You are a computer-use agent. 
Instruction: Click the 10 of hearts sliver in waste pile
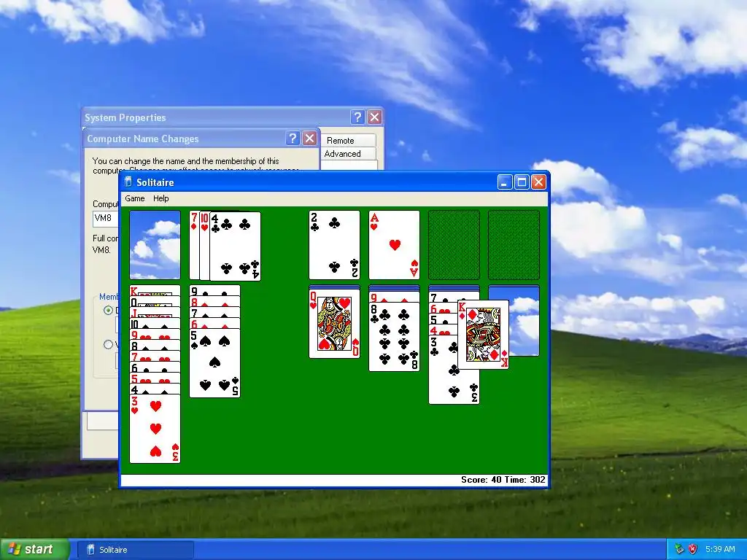click(204, 246)
